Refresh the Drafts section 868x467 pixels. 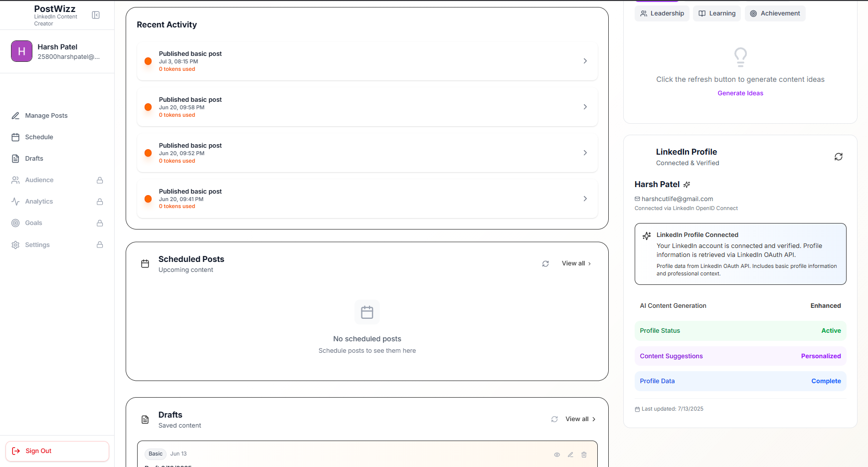coord(554,419)
